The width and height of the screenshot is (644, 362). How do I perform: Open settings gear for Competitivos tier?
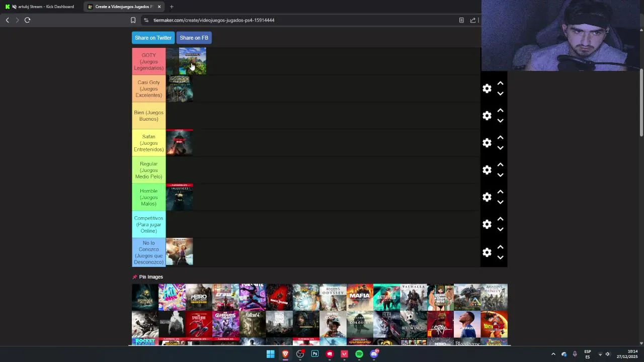487,224
